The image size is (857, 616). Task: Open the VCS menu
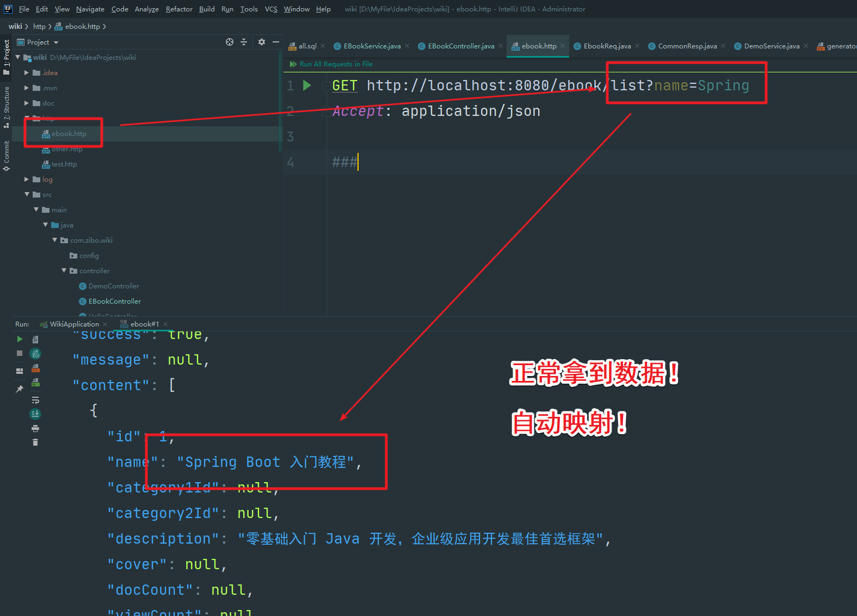pos(271,9)
